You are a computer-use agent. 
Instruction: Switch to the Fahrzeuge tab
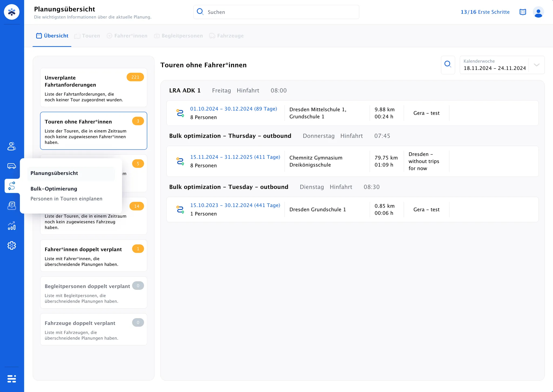tap(226, 36)
